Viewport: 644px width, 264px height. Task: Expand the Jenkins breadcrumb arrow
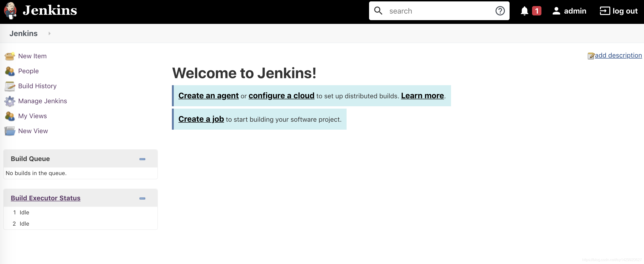pos(49,33)
